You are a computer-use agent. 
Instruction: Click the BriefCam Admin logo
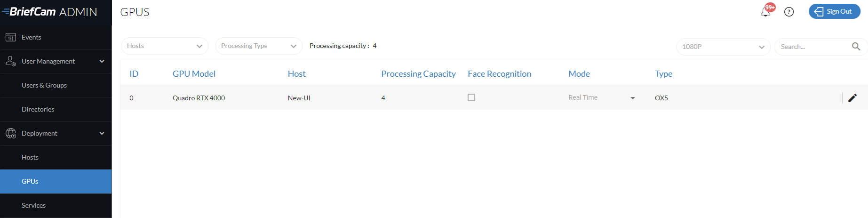click(50, 12)
